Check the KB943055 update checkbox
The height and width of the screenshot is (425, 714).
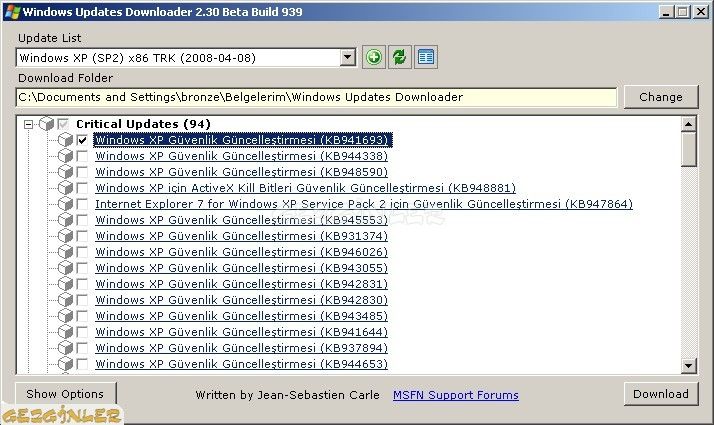[82, 267]
